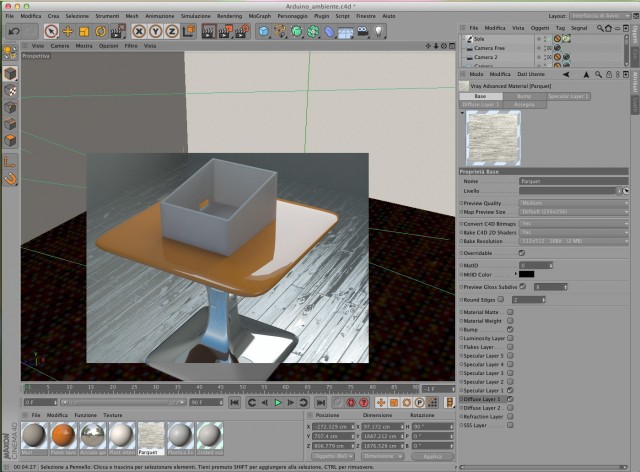Open the spline pen tools icon
The image size is (640, 472).
[280, 31]
